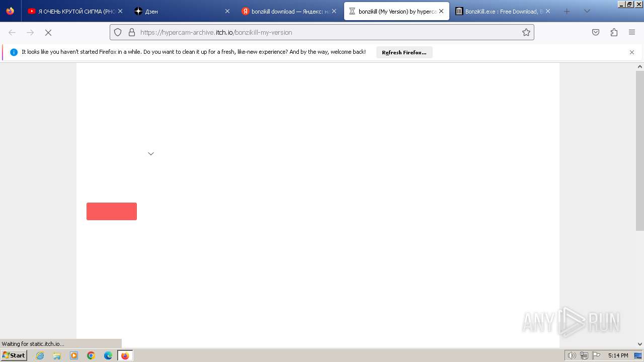This screenshot has width=644, height=362.
Task: Click the red button on the page
Action: tap(112, 211)
